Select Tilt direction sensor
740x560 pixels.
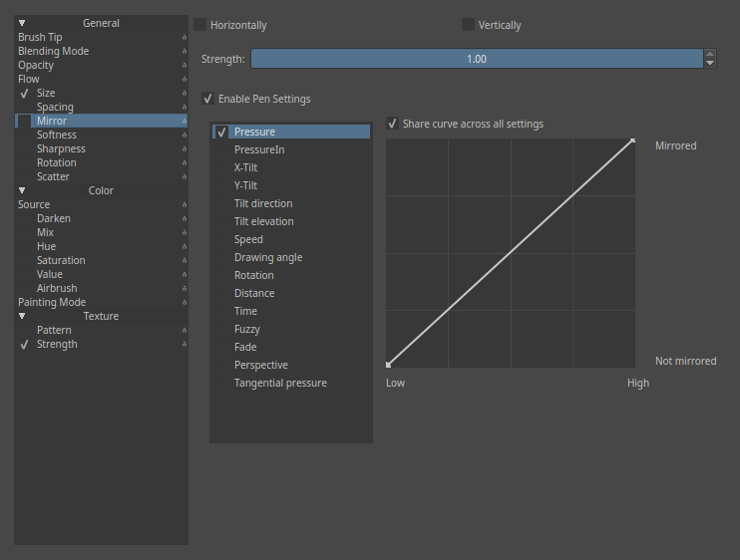263,203
